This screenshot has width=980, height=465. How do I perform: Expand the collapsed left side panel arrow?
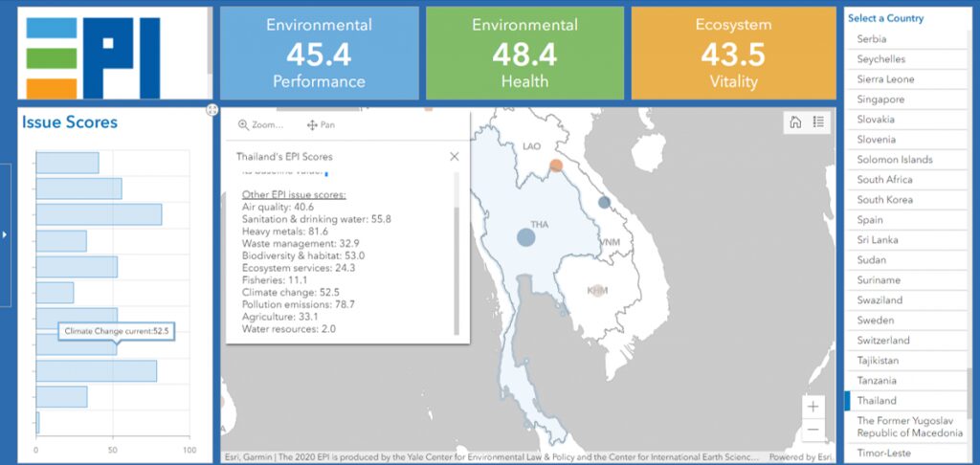(5, 233)
